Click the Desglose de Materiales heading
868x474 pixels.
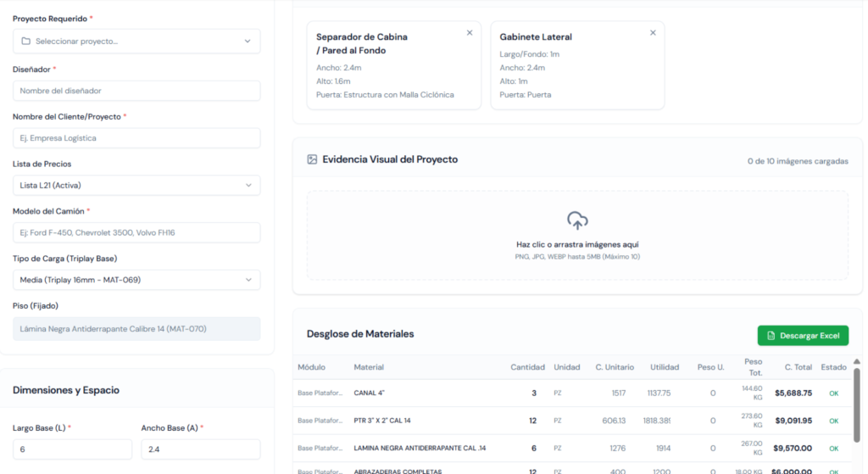[x=360, y=334]
